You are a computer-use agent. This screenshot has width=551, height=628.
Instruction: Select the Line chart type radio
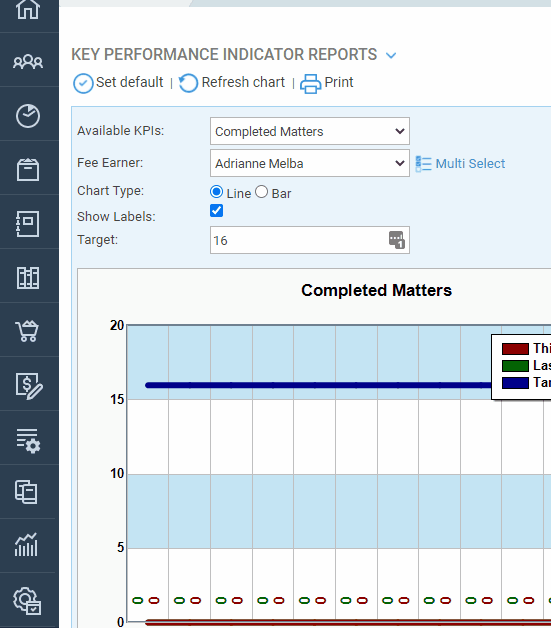pyautogui.click(x=216, y=192)
